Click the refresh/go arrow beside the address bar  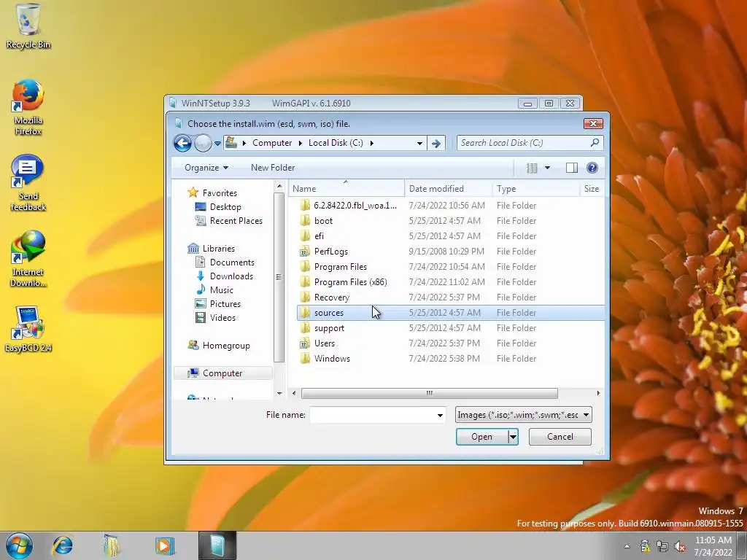tap(436, 143)
